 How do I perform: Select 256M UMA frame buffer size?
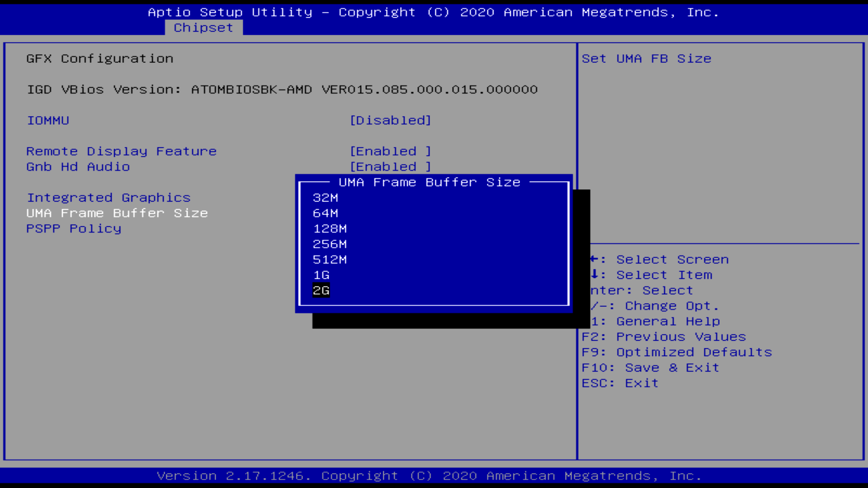330,244
